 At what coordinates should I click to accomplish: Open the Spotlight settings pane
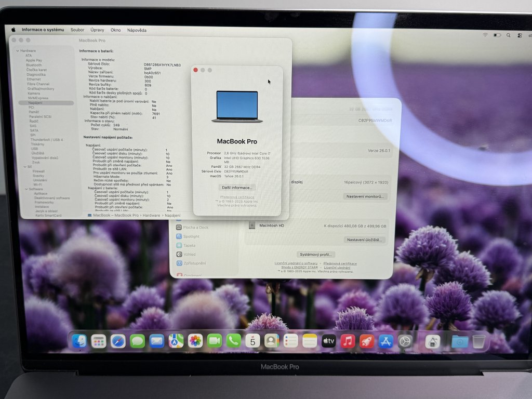tap(191, 236)
